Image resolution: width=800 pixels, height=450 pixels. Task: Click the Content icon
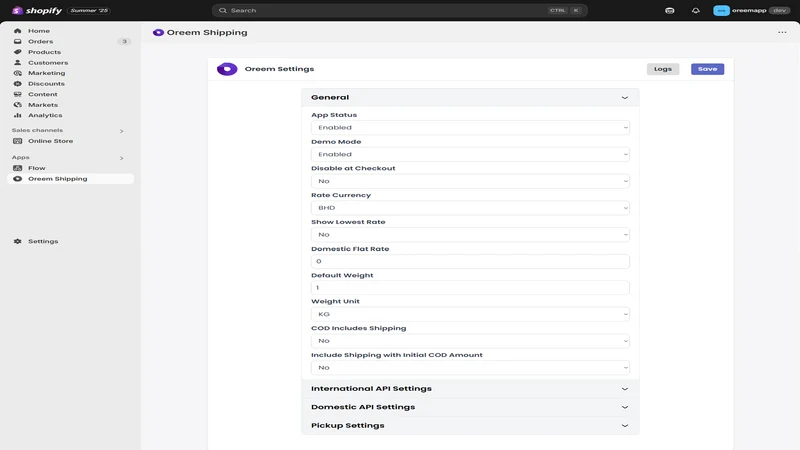(x=17, y=94)
